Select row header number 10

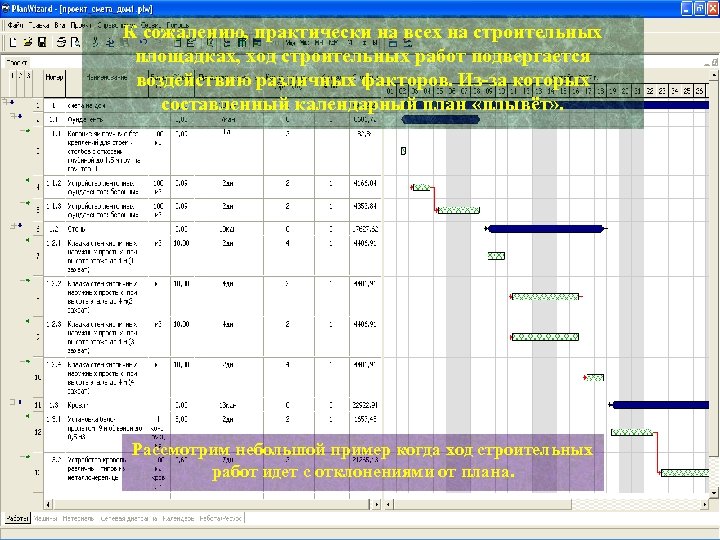click(38, 377)
